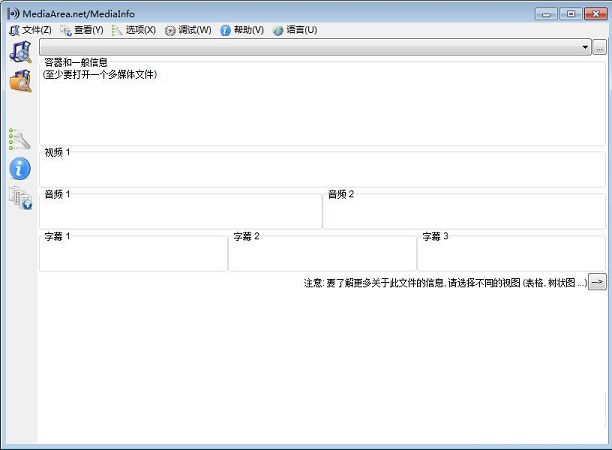Click the open file sidebar icon
The height and width of the screenshot is (450, 612).
(x=20, y=52)
